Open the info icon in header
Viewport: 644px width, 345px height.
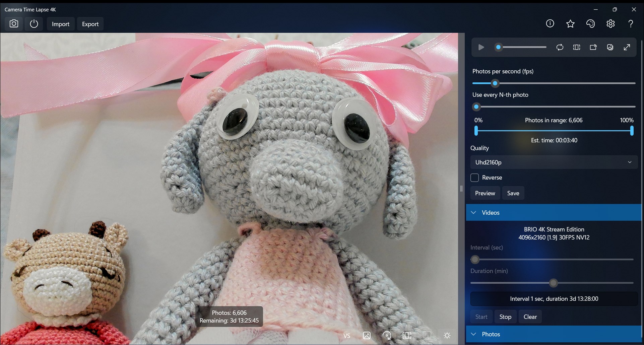[550, 23]
